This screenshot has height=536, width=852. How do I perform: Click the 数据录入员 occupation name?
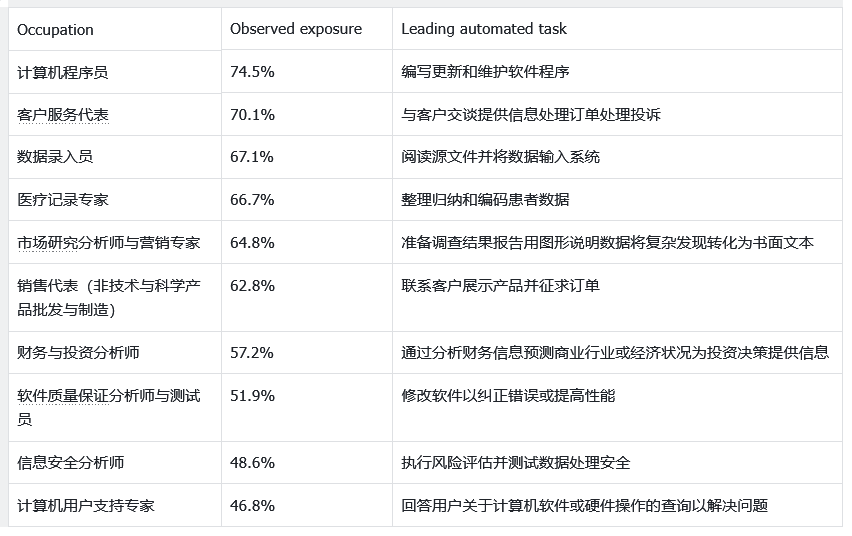tap(56, 157)
